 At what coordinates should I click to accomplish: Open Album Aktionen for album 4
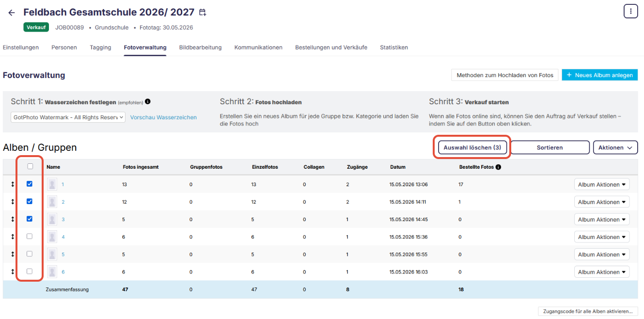point(602,237)
